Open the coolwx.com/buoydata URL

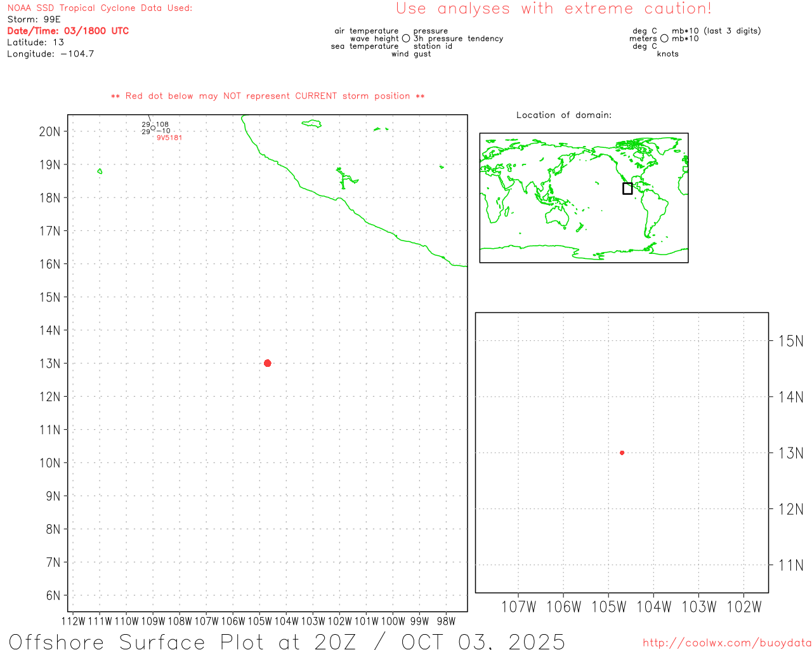tap(726, 643)
